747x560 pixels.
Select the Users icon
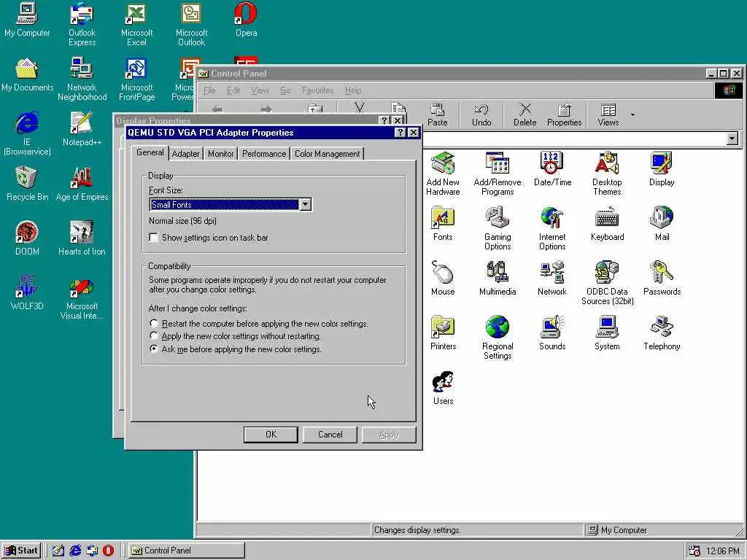(x=443, y=388)
